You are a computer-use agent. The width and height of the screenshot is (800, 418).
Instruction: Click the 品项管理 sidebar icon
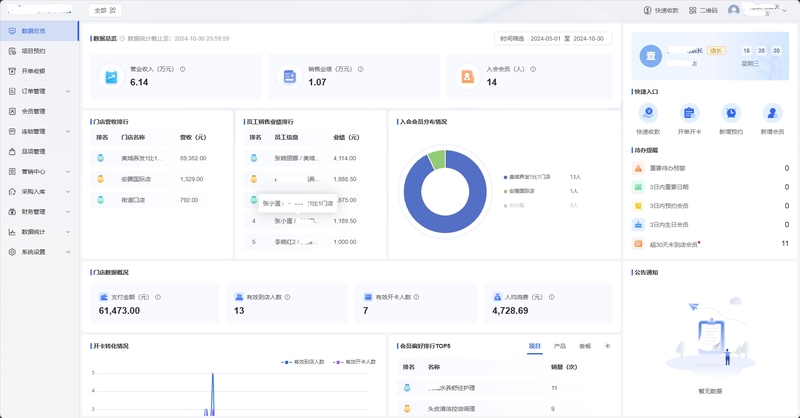point(12,152)
